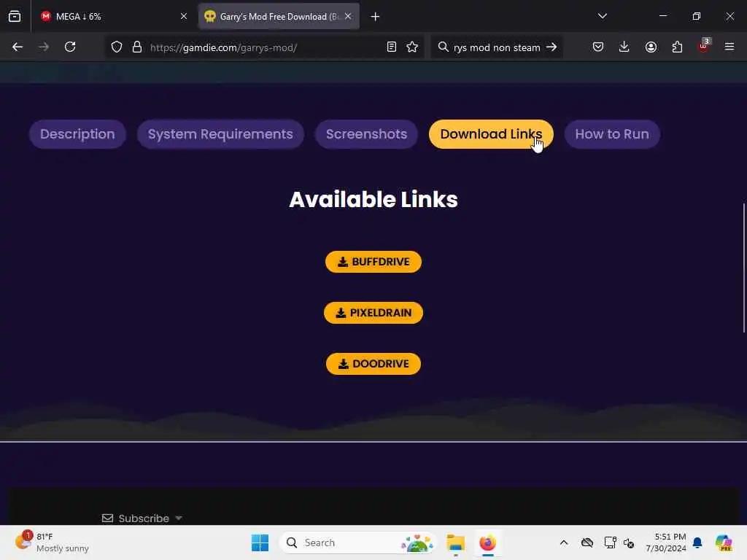Open the tracking protection shield panel
Image resolution: width=747 pixels, height=560 pixels.
click(117, 47)
